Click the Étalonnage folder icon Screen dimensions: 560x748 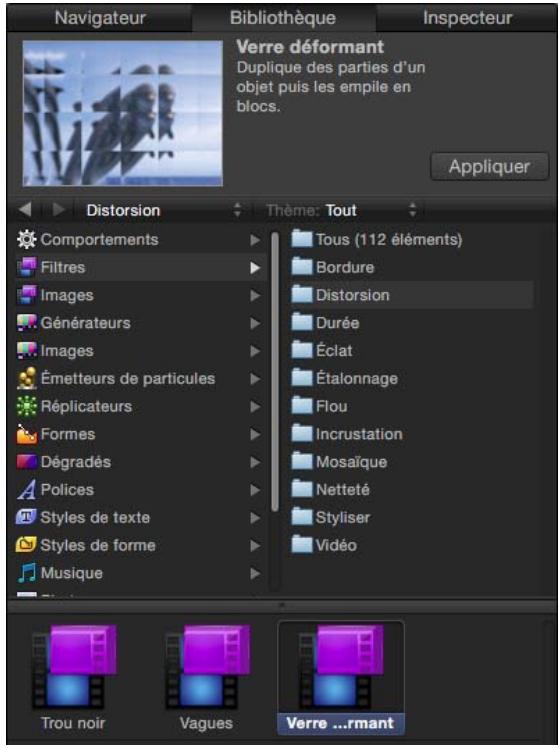coord(301,378)
